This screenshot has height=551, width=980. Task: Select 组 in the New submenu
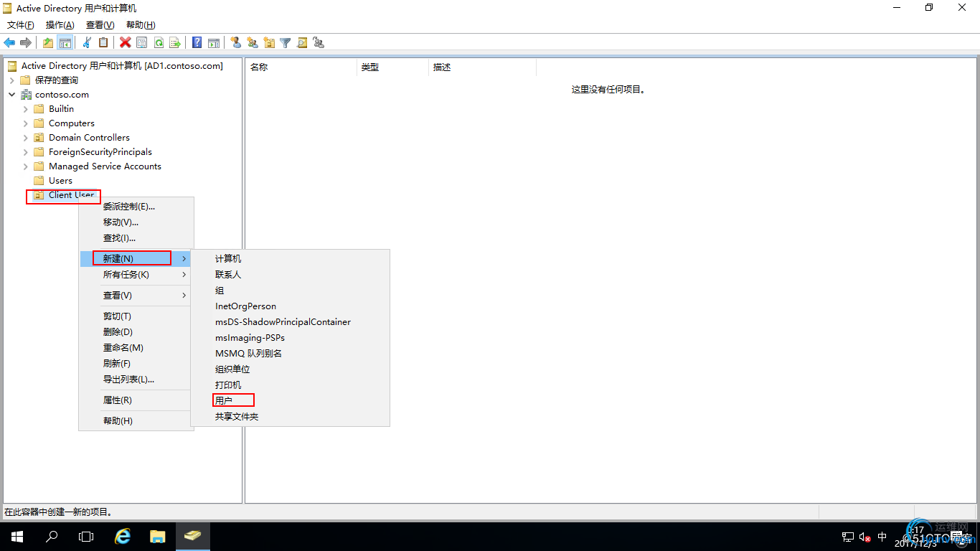point(290,291)
